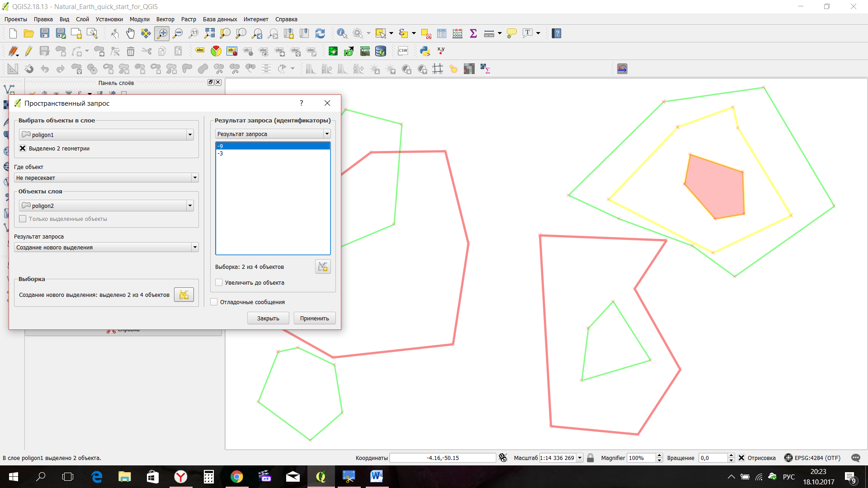The width and height of the screenshot is (868, 488).
Task: Click the Refresh map icon
Action: pos(320,33)
